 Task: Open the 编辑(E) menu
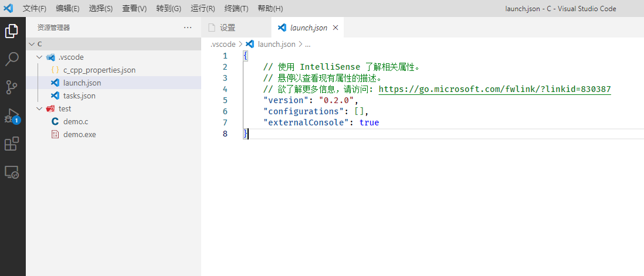(68, 9)
